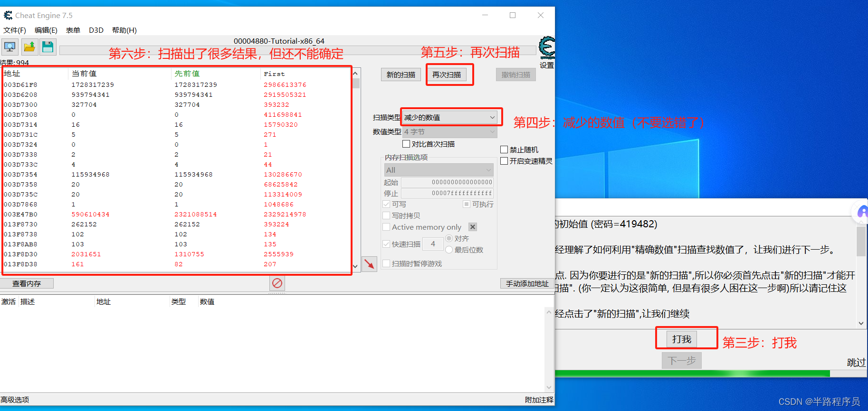Open 编辑(E) menu
The width and height of the screenshot is (868, 411).
point(46,30)
